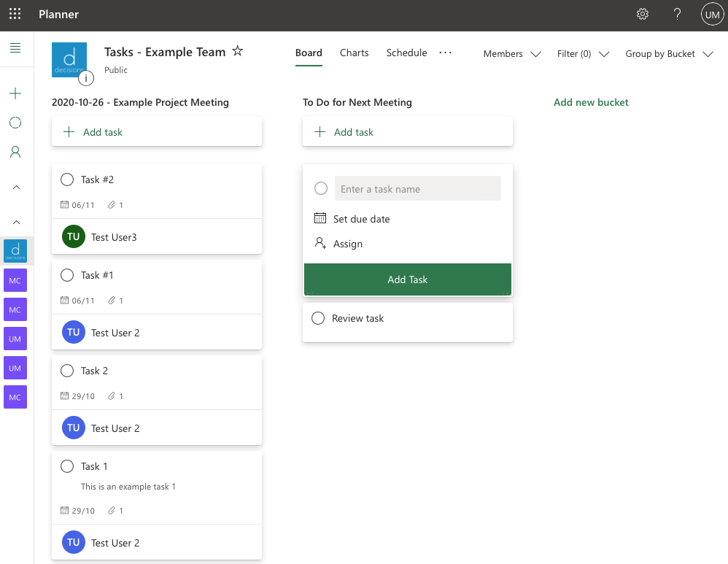This screenshot has width=728, height=564.
Task: Favorite the plan with the star icon
Action: 237,50
